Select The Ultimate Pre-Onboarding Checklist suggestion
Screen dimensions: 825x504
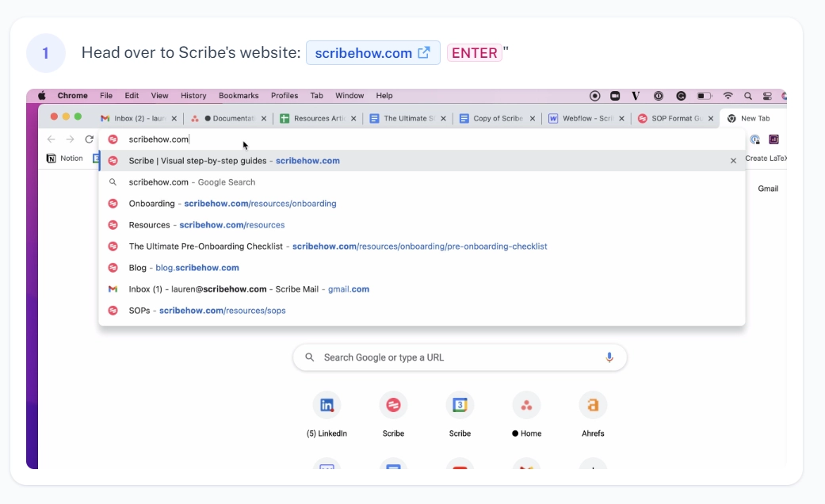[422, 246]
